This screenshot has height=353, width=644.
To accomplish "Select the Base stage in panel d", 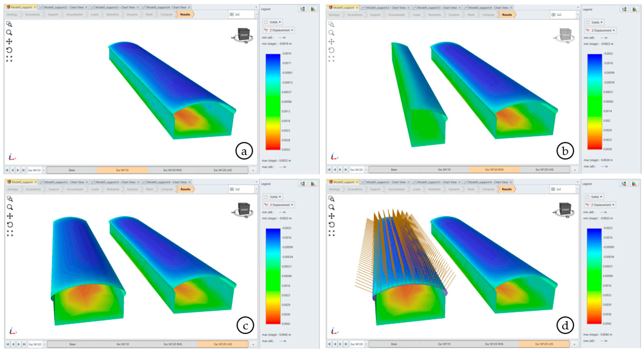I will [394, 344].
